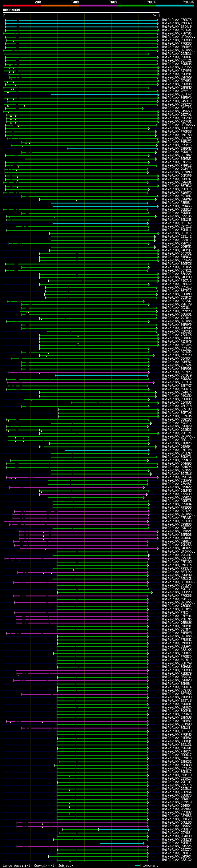Click the cyan alignment bar of UniRef100_A7QIV8

(107, 450)
